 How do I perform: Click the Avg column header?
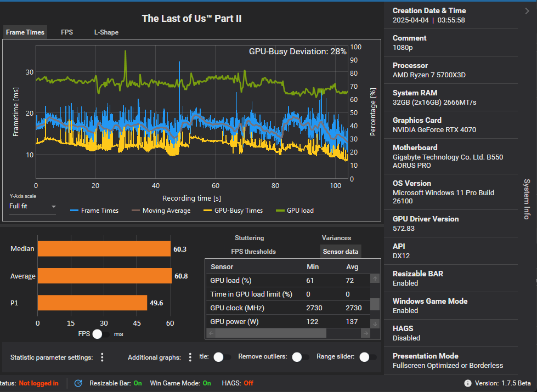click(352, 266)
